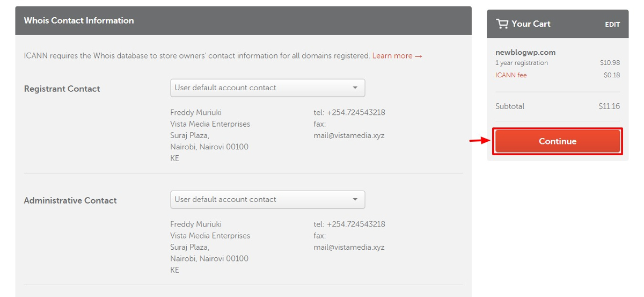
Task: Follow the Learn more link
Action: [397, 56]
